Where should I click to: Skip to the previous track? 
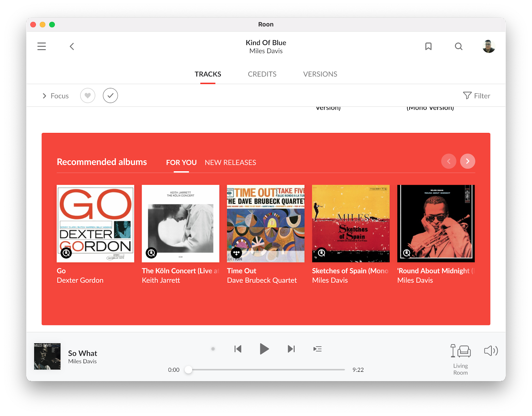click(x=238, y=349)
